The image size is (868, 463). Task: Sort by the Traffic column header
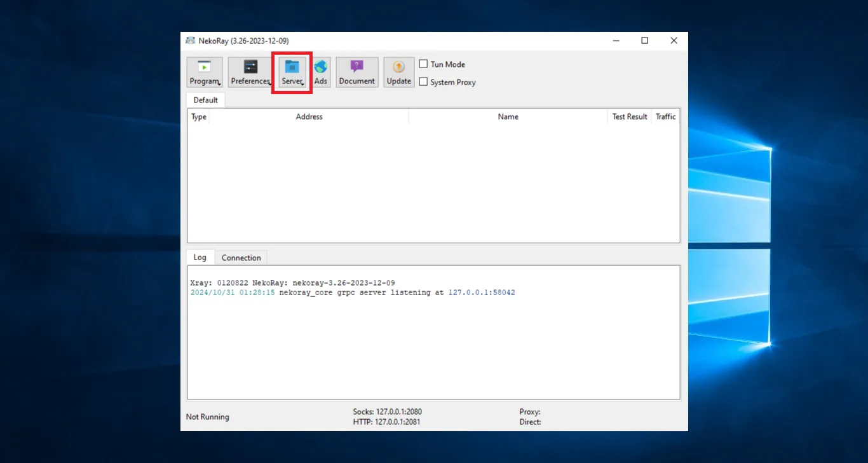[x=665, y=116]
